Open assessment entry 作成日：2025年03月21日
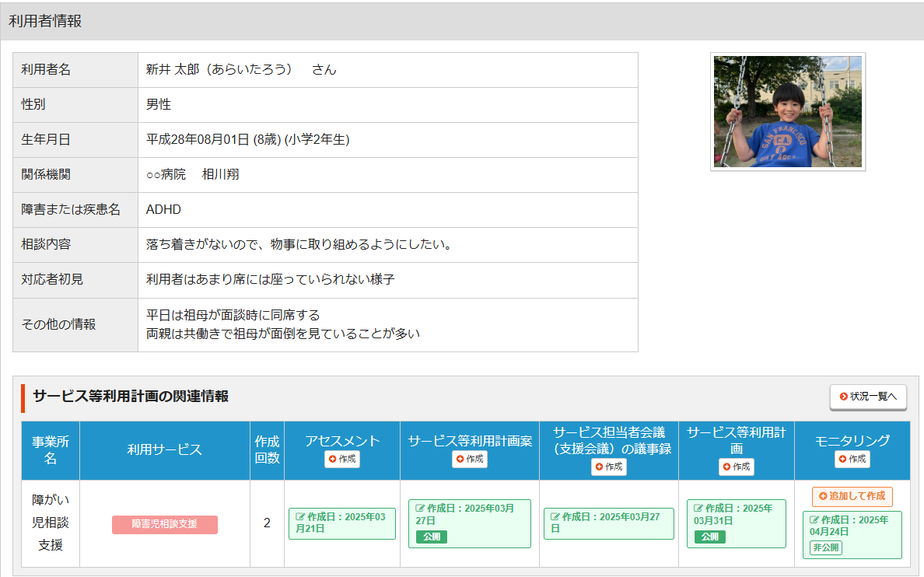This screenshot has height=577, width=924. click(341, 523)
